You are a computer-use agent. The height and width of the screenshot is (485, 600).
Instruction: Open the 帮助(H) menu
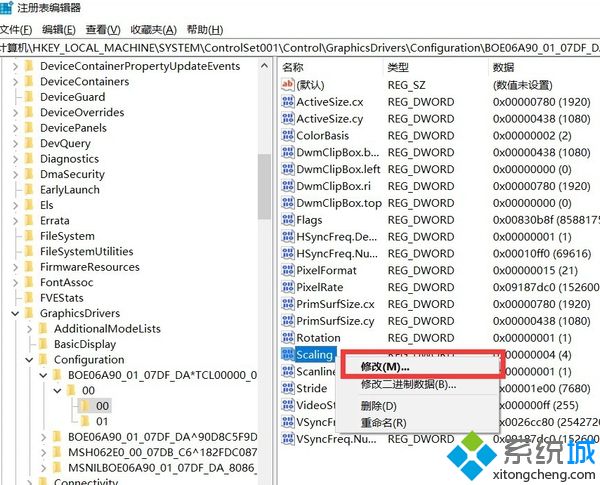(x=205, y=29)
